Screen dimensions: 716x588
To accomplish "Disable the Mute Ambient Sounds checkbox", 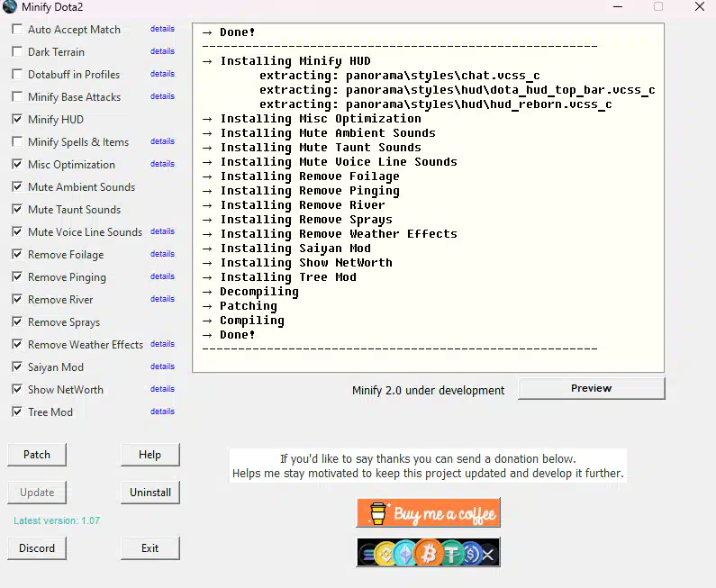I will [17, 186].
